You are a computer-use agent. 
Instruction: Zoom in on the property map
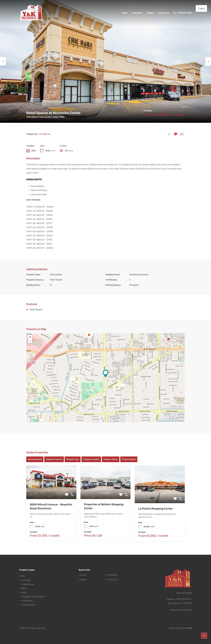30,337
